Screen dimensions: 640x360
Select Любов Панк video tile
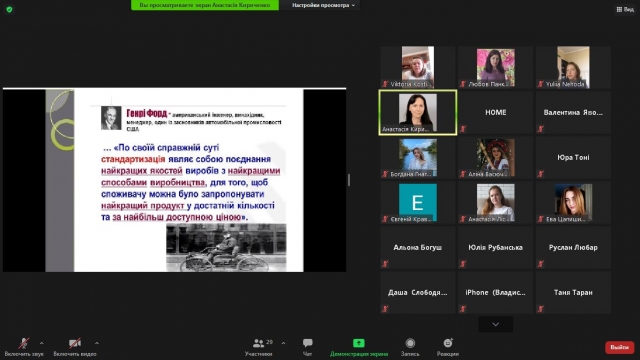[x=496, y=67]
